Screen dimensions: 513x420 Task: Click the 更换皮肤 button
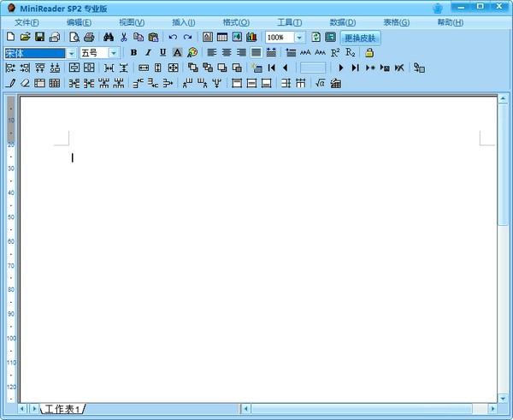pos(360,38)
